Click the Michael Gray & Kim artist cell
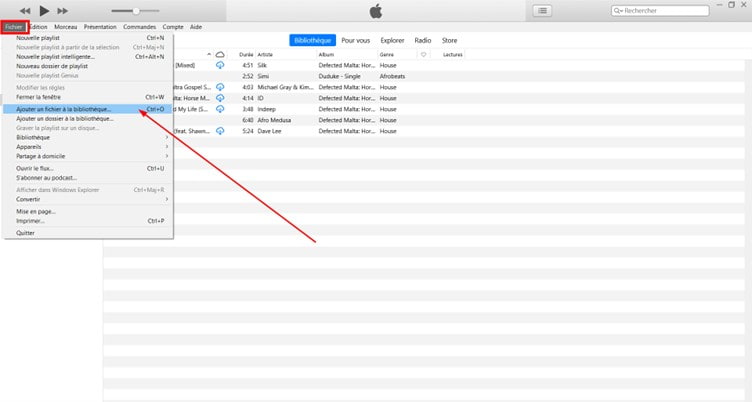This screenshot has width=752, height=402. tap(285, 87)
